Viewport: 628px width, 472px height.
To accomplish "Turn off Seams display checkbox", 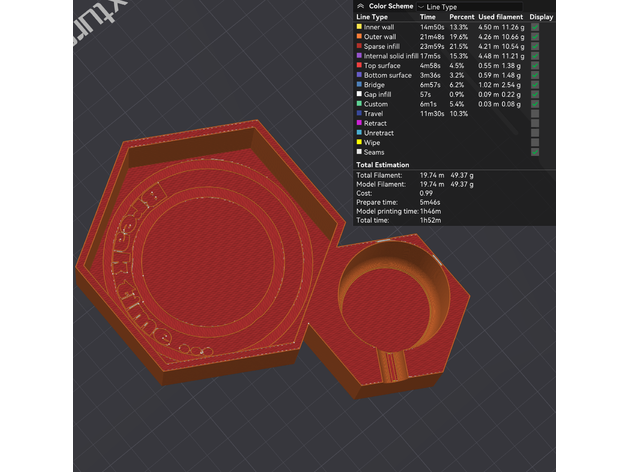I will click(535, 152).
